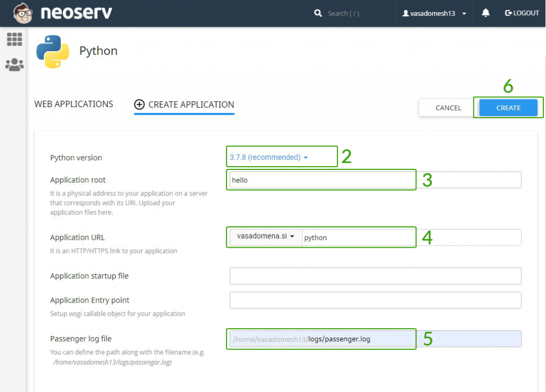The image size is (546, 392).
Task: Click the search magnifier icon
Action: pos(318,13)
